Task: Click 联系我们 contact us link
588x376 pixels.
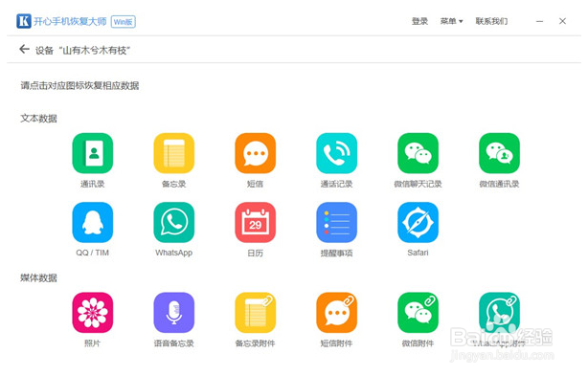Action: click(491, 21)
